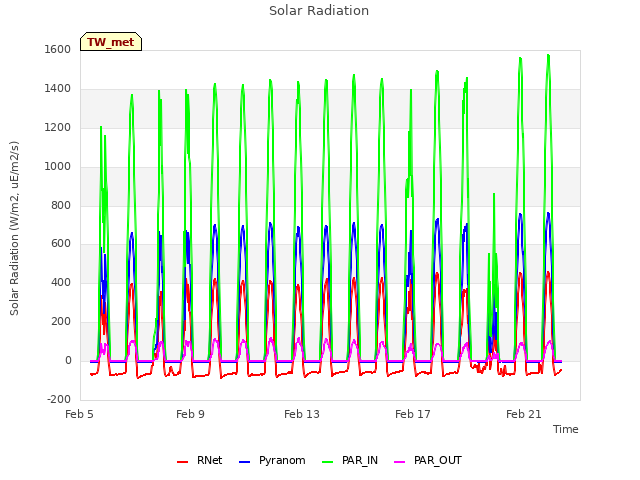The height and width of the screenshot is (480, 640).
Task: Click the red RNet legend color marker
Action: pyautogui.click(x=182, y=462)
